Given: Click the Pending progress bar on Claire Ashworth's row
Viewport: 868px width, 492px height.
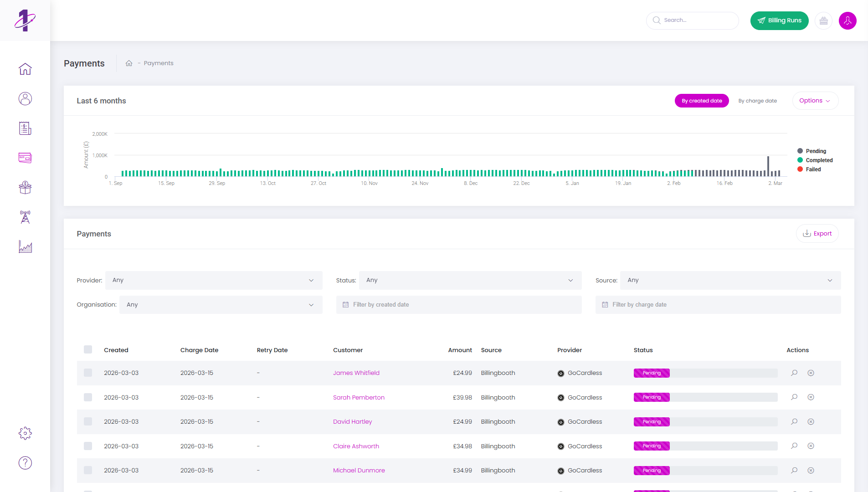Looking at the screenshot, I should point(705,446).
